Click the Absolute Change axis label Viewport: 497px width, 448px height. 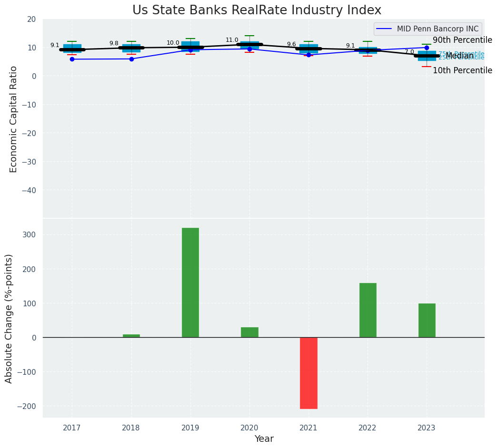point(9,318)
